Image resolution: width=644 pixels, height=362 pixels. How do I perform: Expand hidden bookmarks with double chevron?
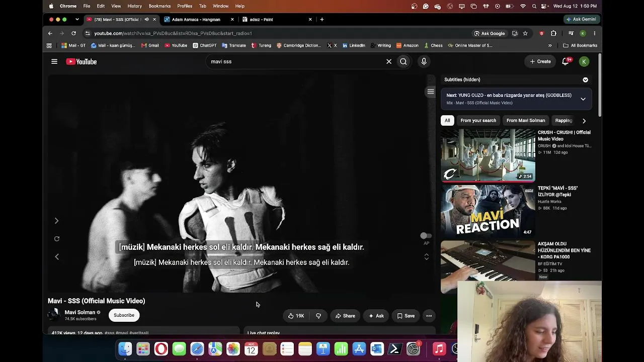click(550, 45)
